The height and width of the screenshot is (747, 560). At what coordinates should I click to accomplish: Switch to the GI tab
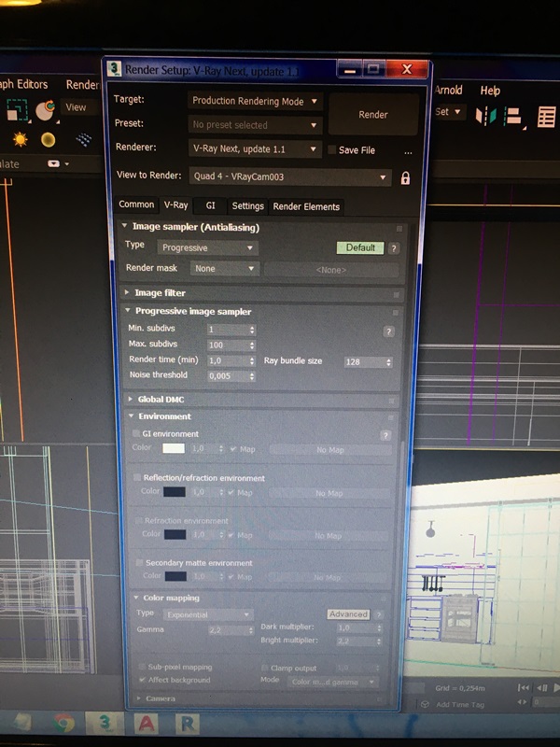click(x=211, y=205)
